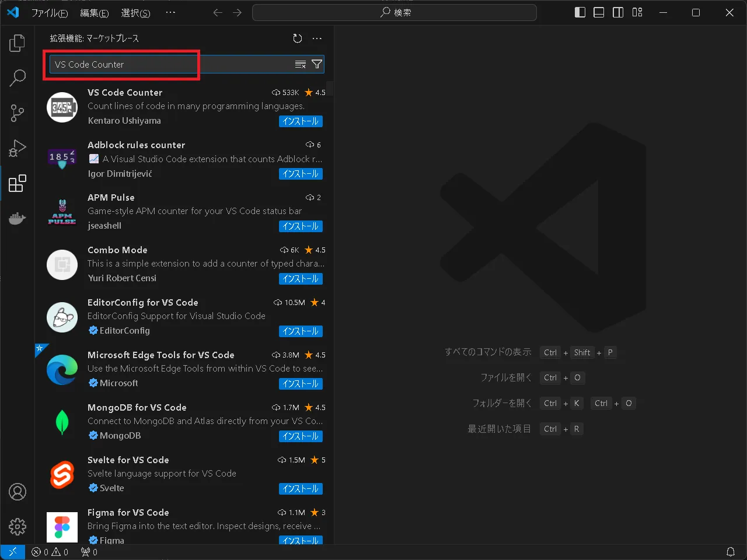Open the Run and Debug view
The height and width of the screenshot is (560, 747).
tap(18, 148)
